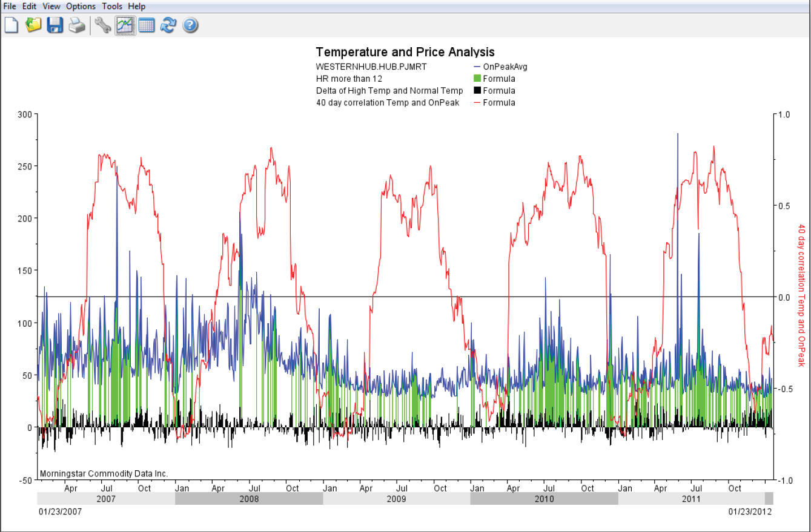This screenshot has height=532, width=811.
Task: Click the blue OnPeakAvg legend line
Action: [x=477, y=67]
